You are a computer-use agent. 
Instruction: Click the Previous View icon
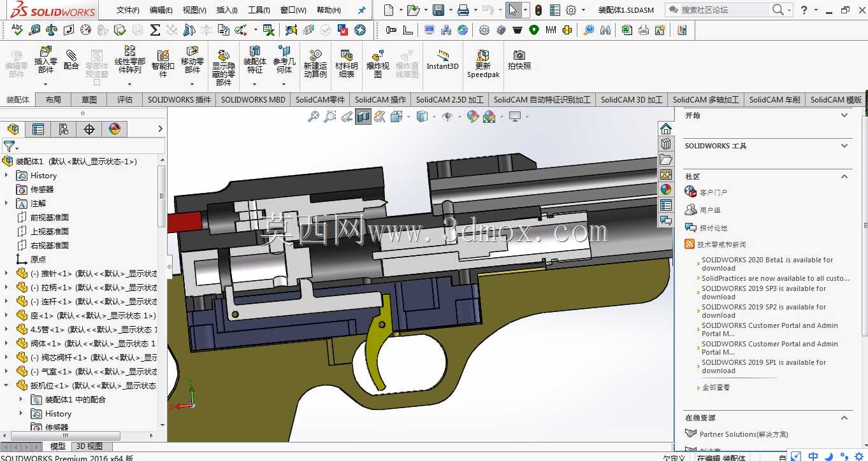point(347,117)
